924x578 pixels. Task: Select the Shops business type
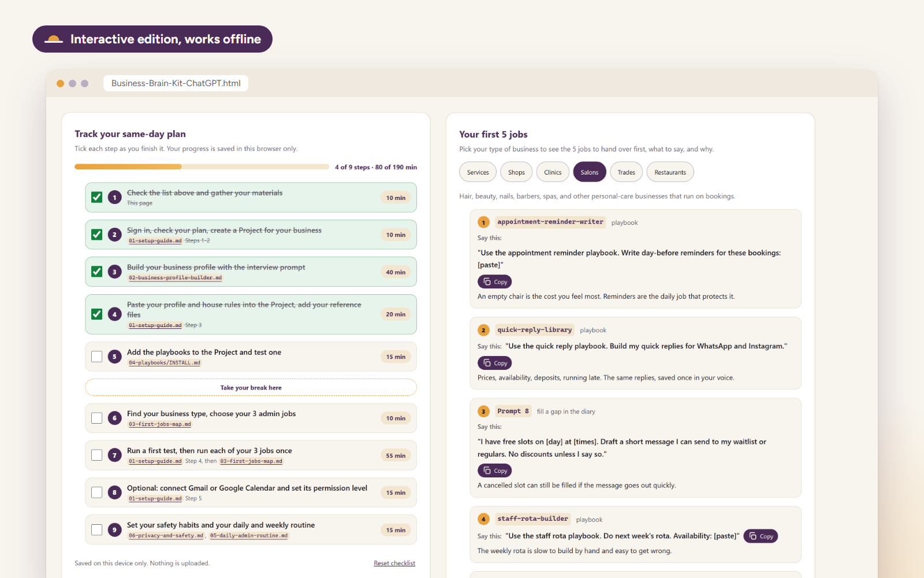[516, 172]
